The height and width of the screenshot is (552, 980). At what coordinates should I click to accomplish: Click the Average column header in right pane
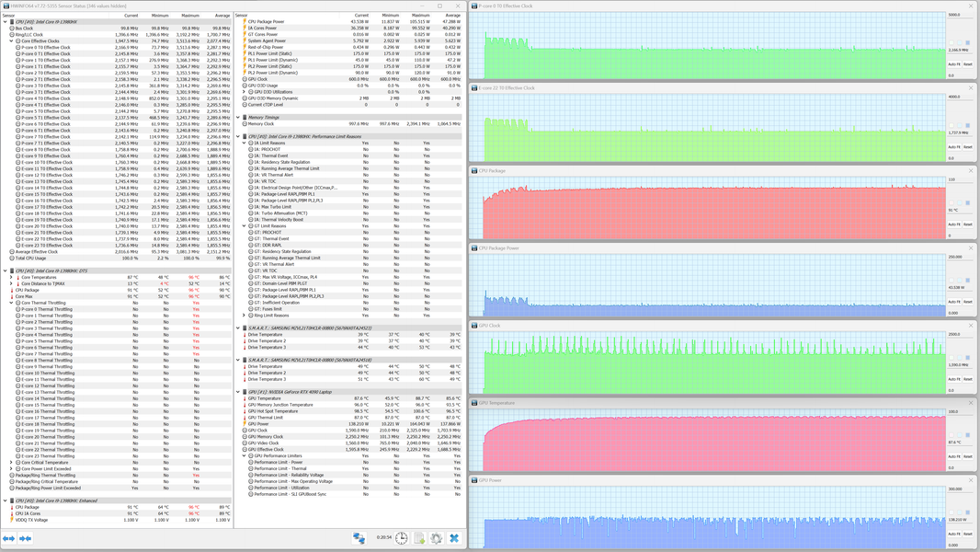coord(453,16)
